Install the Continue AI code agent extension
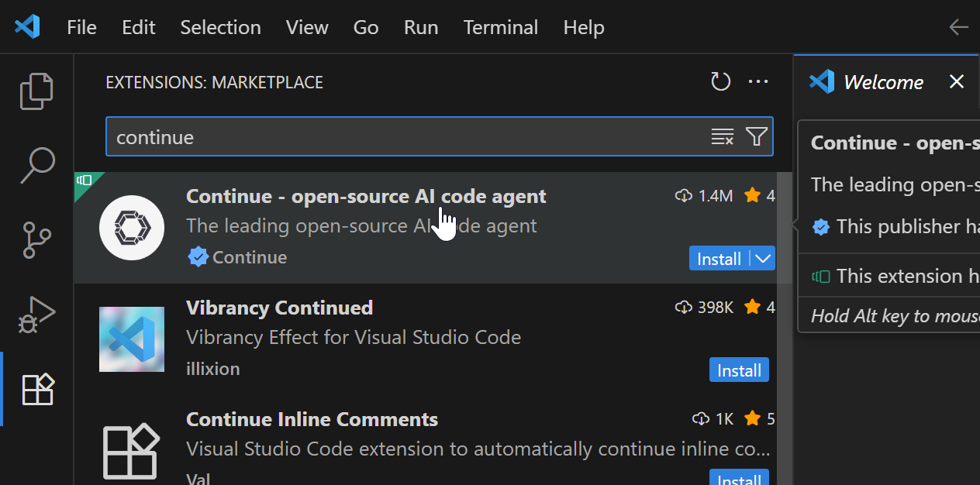 click(x=719, y=259)
